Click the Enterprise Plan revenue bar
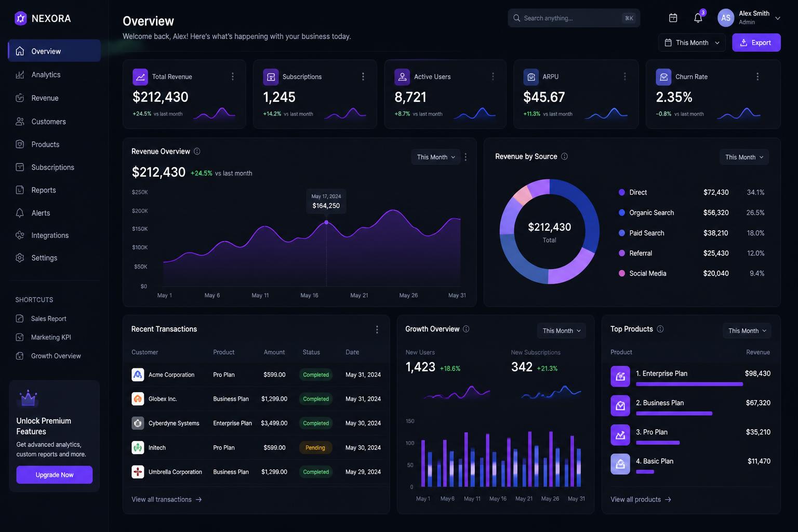 tap(689, 384)
